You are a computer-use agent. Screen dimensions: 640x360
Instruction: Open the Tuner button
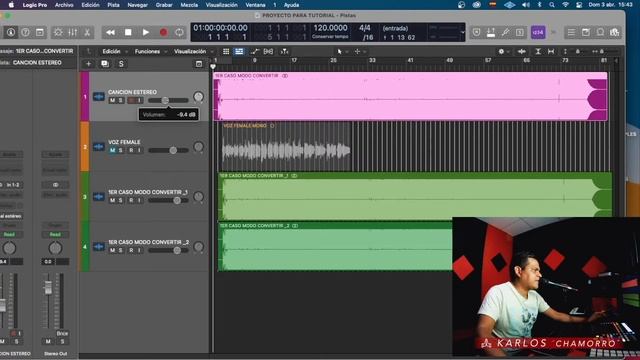tap(505, 32)
